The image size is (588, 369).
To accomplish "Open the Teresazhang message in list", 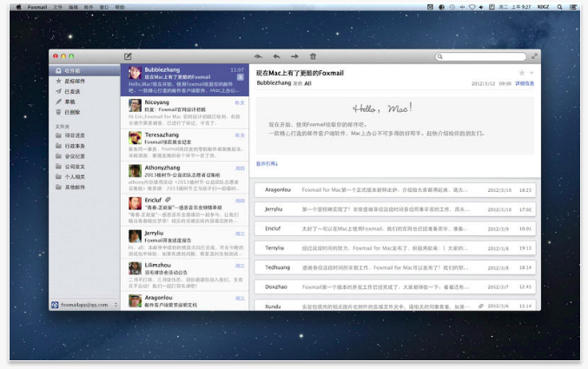I will [184, 145].
